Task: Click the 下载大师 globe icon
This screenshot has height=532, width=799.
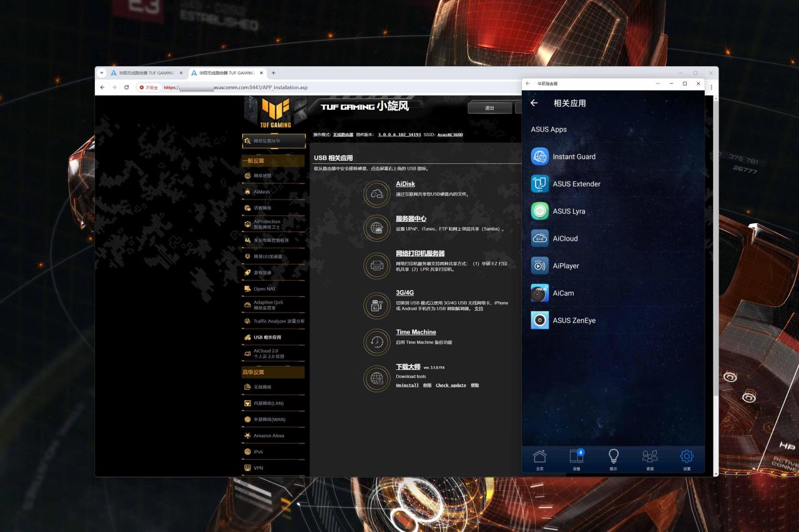Action: [377, 379]
